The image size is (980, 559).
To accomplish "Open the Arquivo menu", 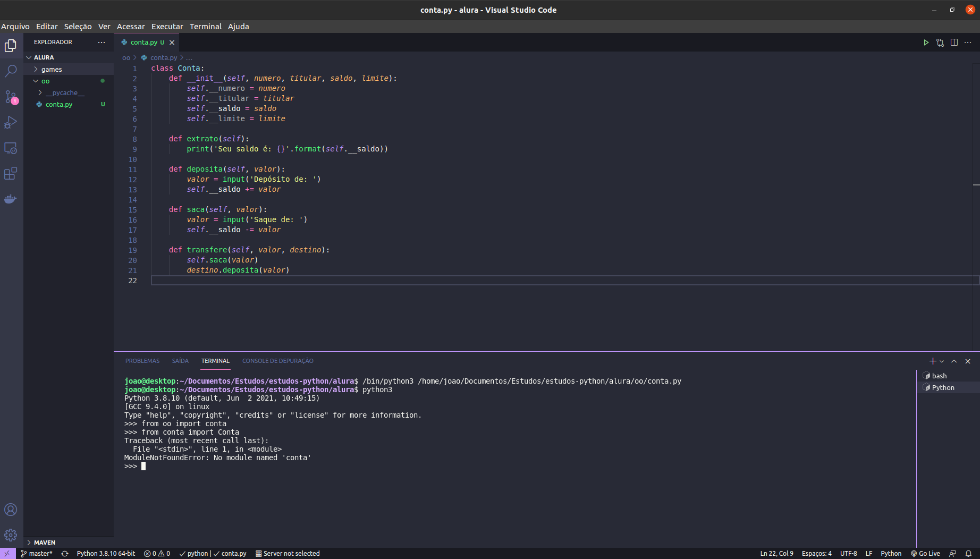I will coord(15,26).
